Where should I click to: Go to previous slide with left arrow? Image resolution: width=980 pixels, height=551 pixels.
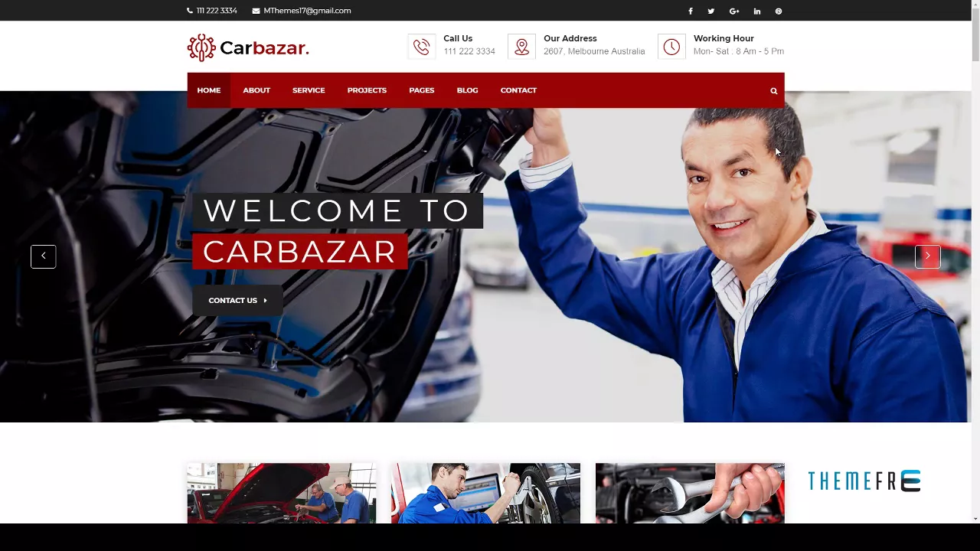(43, 256)
